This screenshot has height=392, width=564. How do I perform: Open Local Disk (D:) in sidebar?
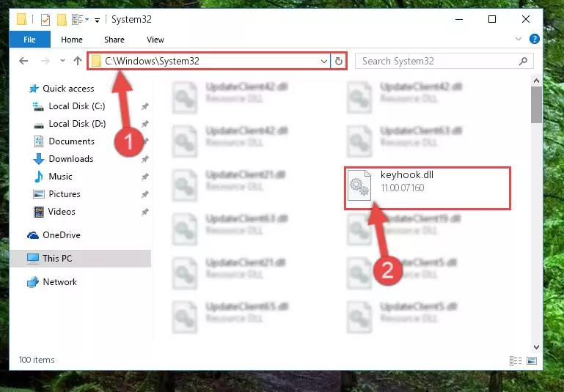pos(77,124)
